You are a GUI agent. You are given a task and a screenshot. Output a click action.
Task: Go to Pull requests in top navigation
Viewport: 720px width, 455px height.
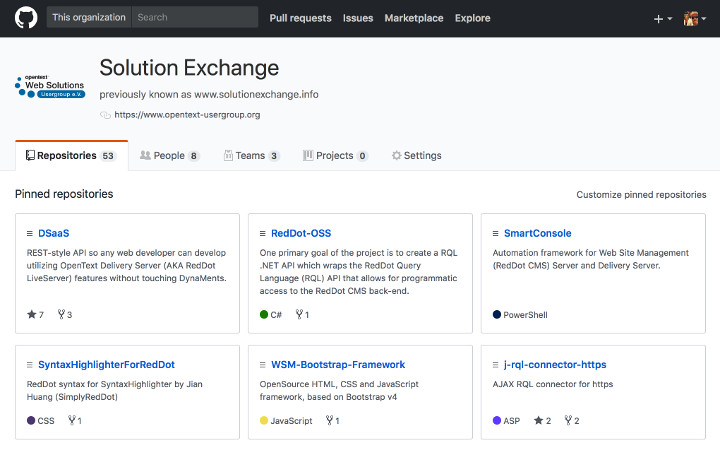[300, 18]
